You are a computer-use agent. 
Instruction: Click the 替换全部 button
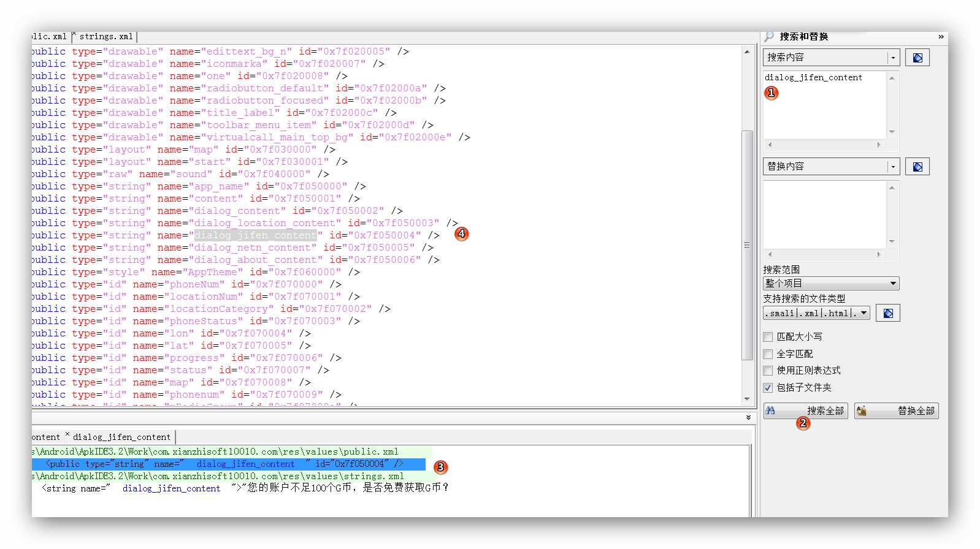click(896, 411)
